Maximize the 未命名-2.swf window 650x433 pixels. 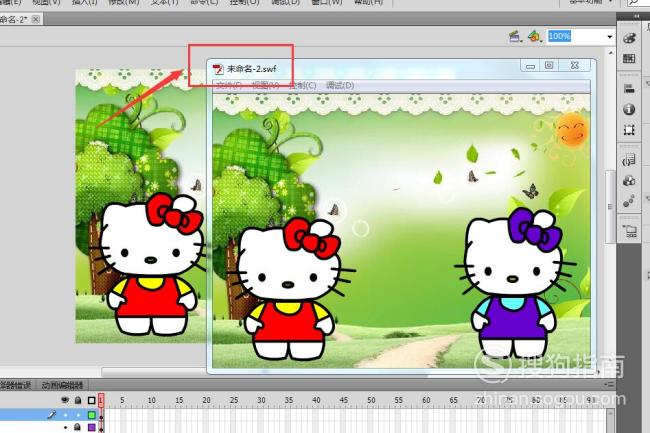[x=549, y=65]
